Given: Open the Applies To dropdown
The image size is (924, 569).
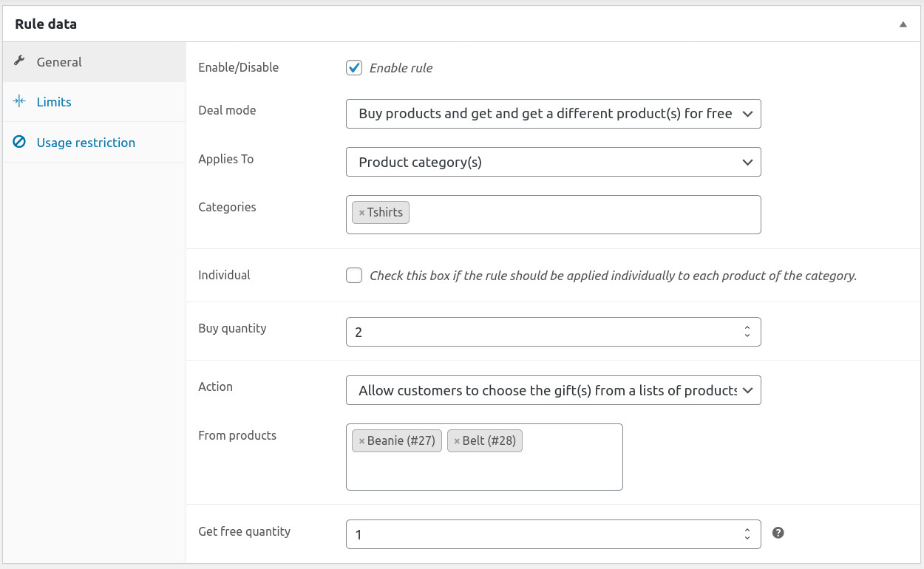Looking at the screenshot, I should tap(553, 163).
